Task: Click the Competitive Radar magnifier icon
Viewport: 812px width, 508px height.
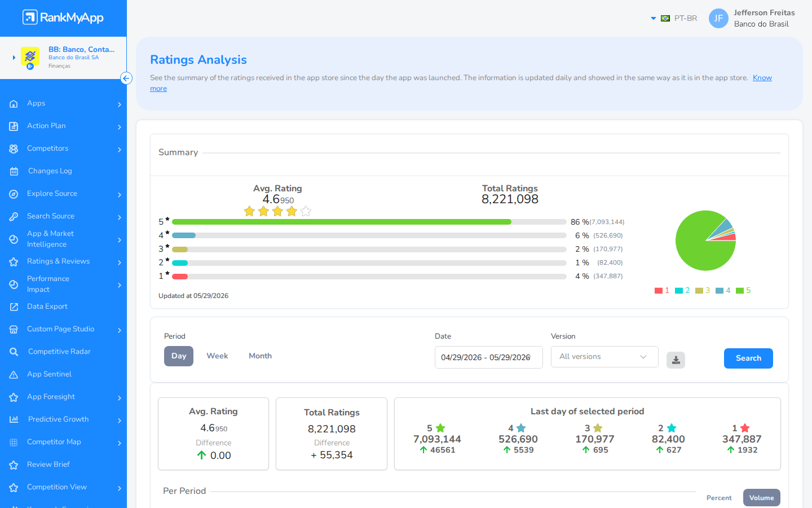Action: (14, 352)
